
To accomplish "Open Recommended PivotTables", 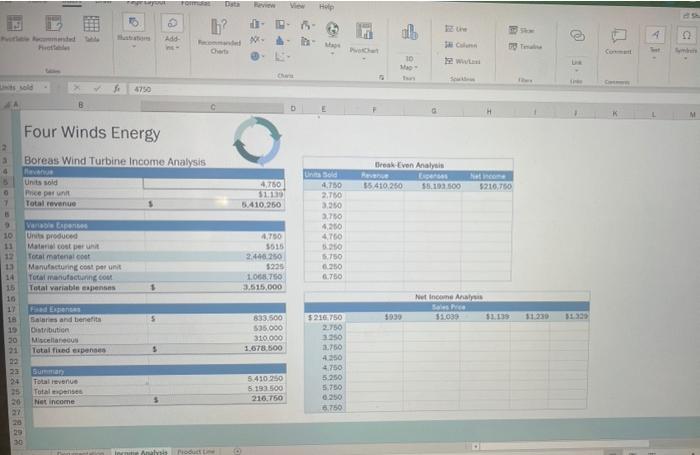I will pyautogui.click(x=54, y=32).
